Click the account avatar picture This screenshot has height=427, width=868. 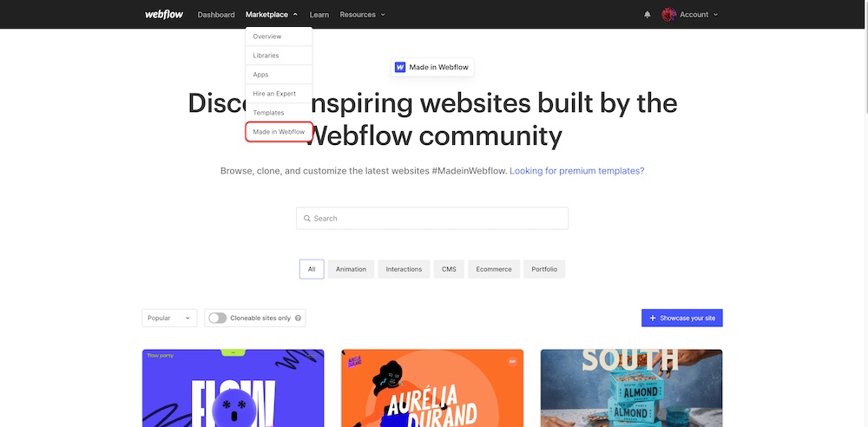pyautogui.click(x=668, y=15)
